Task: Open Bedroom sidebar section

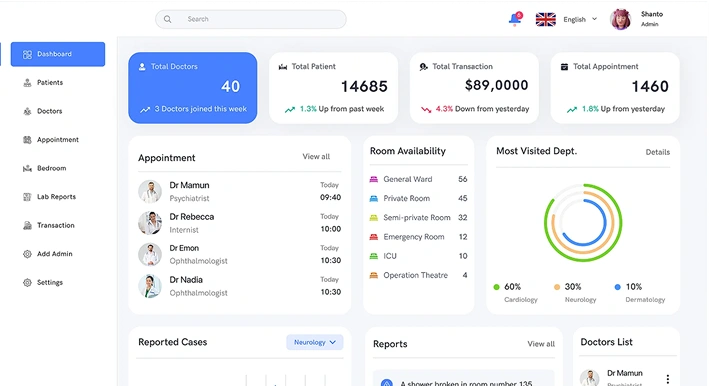Action: click(x=44, y=168)
